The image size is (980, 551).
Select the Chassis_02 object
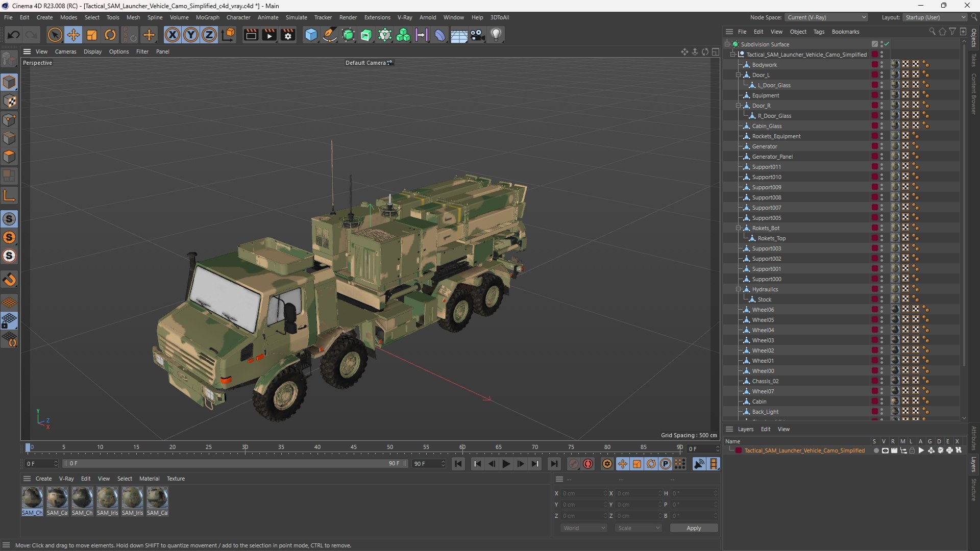point(765,381)
